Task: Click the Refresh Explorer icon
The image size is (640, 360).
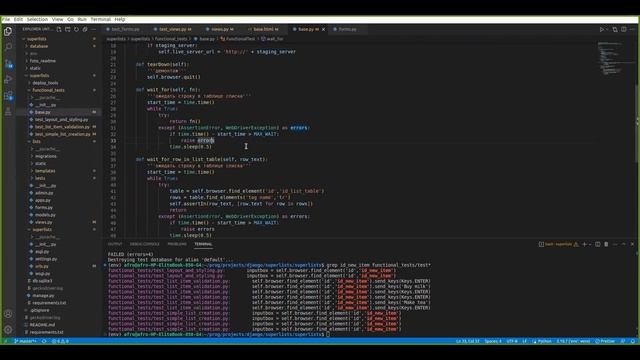Action: click(76, 29)
